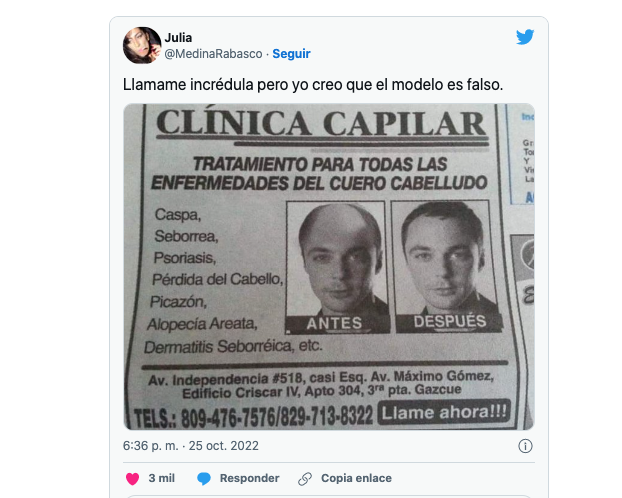Follow Julia via the Seguir link
This screenshot has width=622, height=498.
(x=291, y=54)
